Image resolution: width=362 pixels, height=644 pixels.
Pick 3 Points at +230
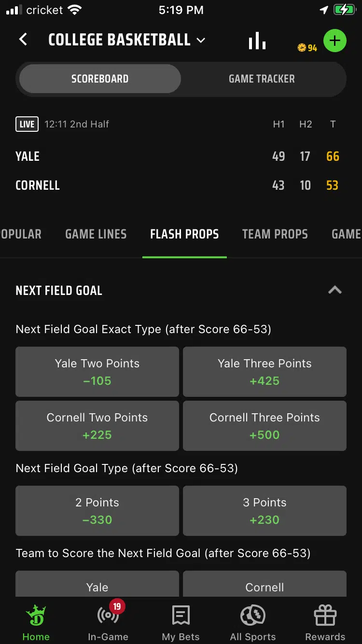265,511
